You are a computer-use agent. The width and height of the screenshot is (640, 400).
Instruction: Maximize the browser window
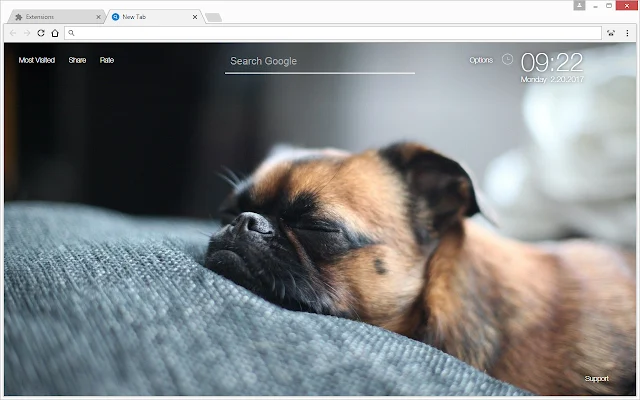[609, 6]
